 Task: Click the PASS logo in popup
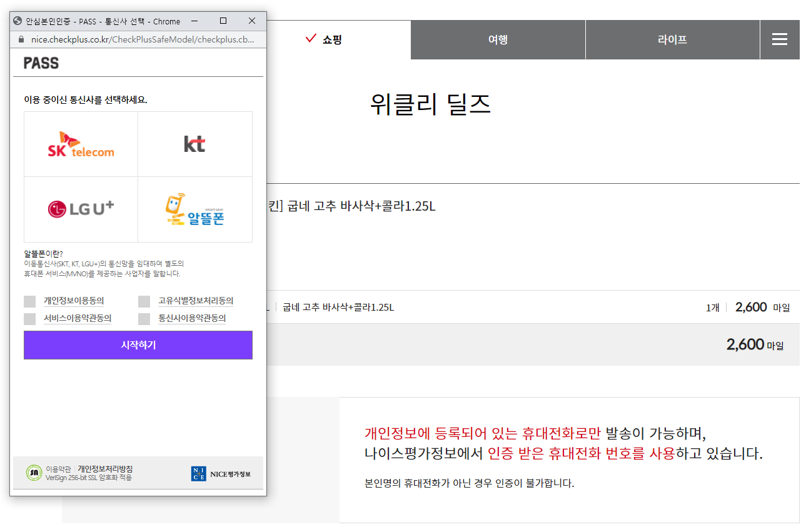coord(41,63)
